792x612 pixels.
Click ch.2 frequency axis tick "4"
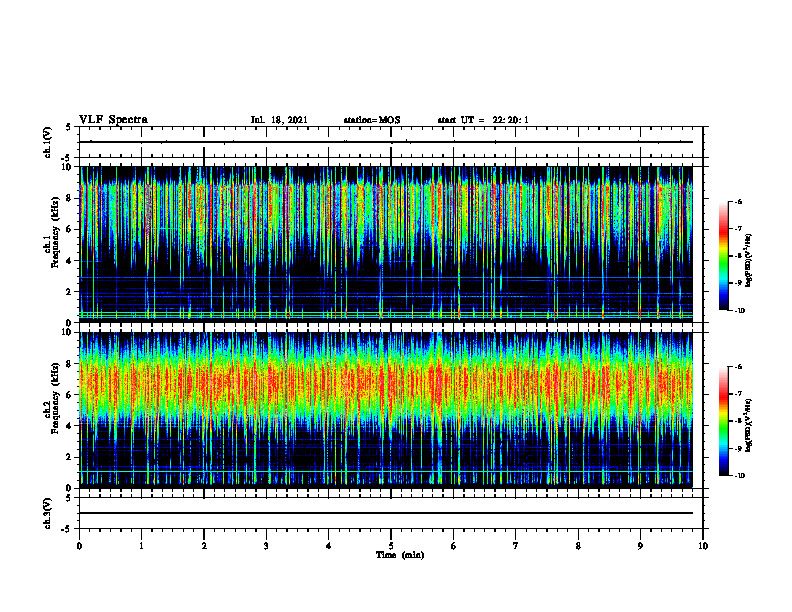pos(69,426)
